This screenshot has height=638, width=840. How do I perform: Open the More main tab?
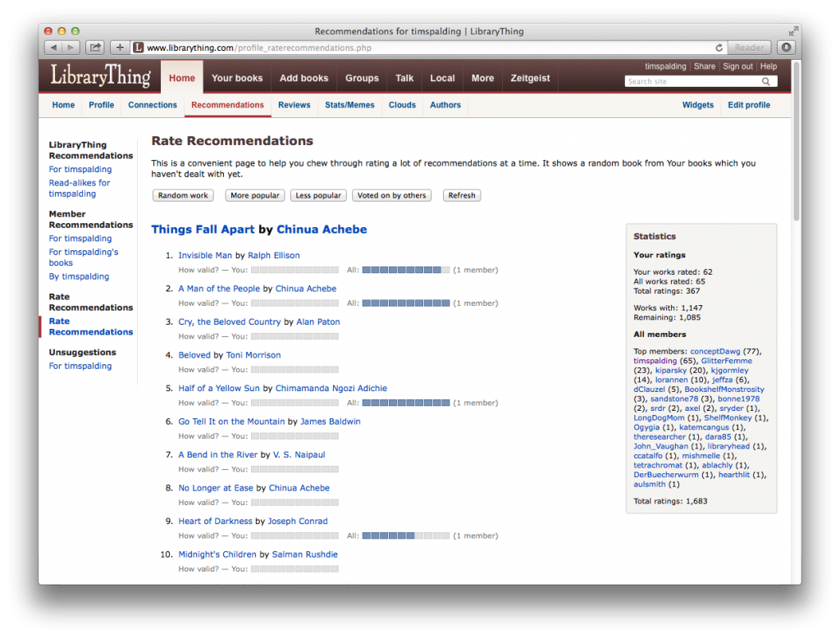[482, 78]
